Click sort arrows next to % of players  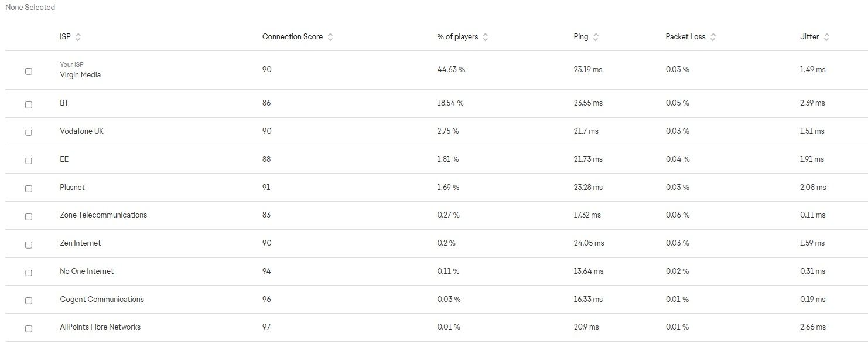point(486,37)
